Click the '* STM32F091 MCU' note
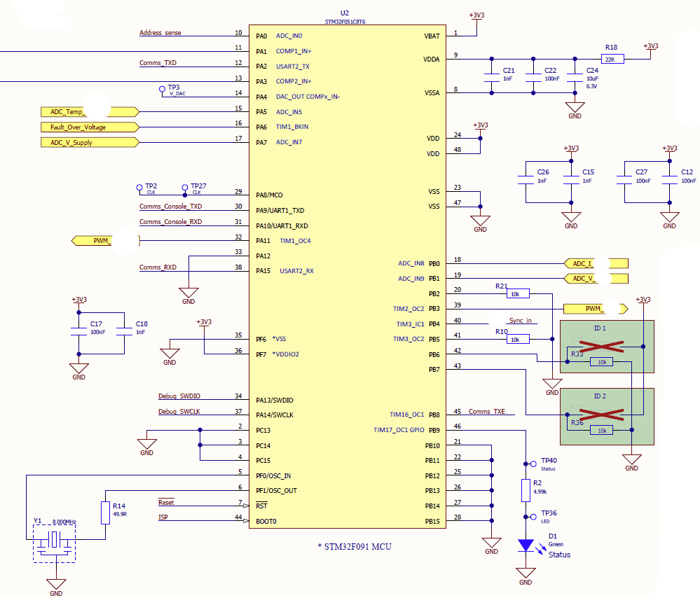Screen dimensions: 700x598 click(x=355, y=547)
